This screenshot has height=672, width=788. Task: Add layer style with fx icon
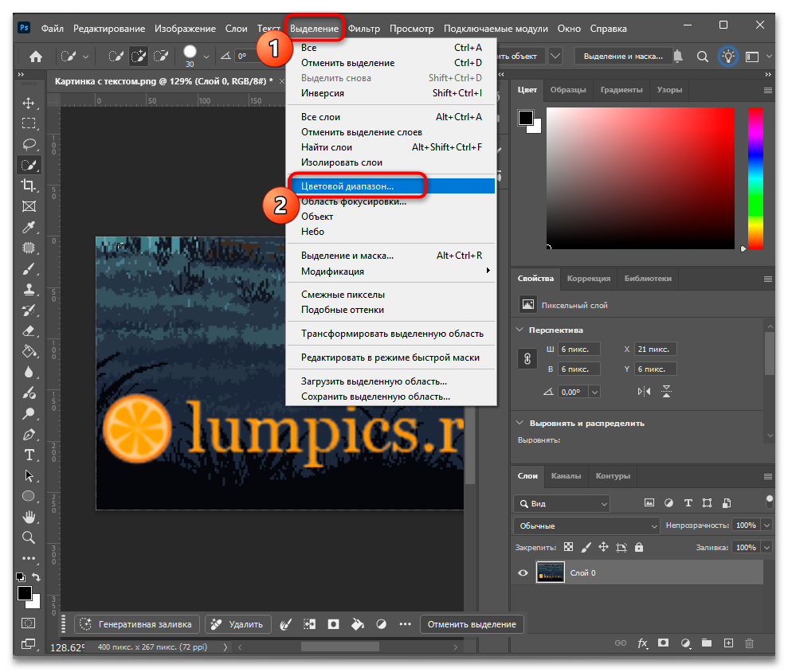[x=642, y=643]
